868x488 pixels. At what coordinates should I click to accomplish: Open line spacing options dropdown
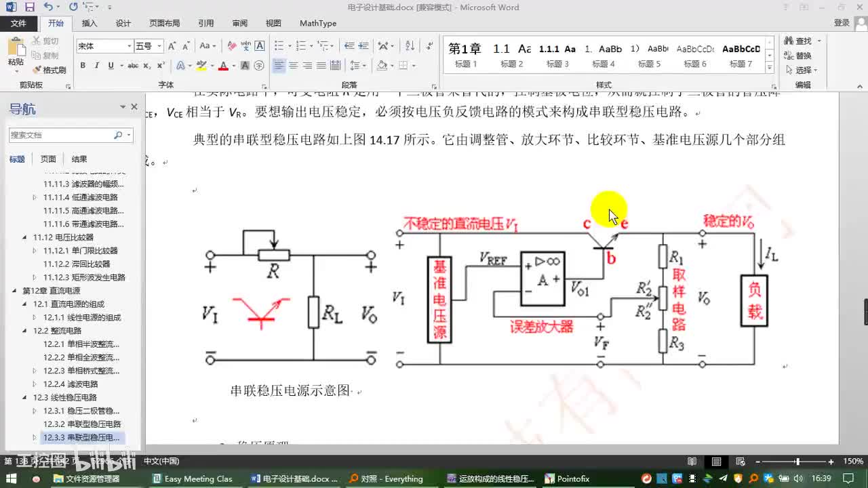coord(366,66)
